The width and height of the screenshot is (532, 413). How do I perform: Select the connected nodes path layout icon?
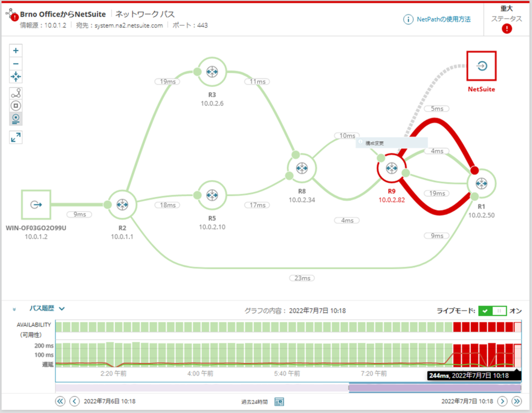point(16,93)
